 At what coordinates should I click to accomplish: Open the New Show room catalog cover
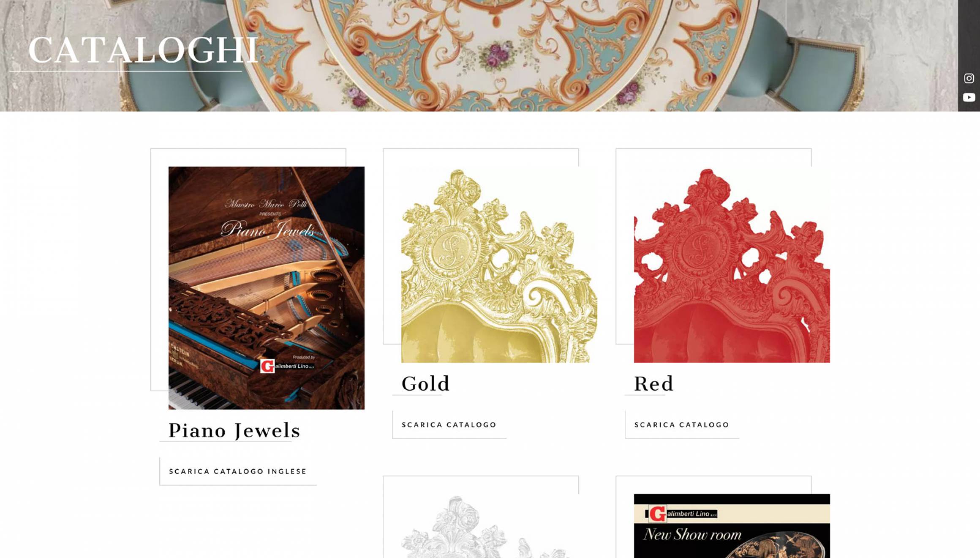coord(732,526)
